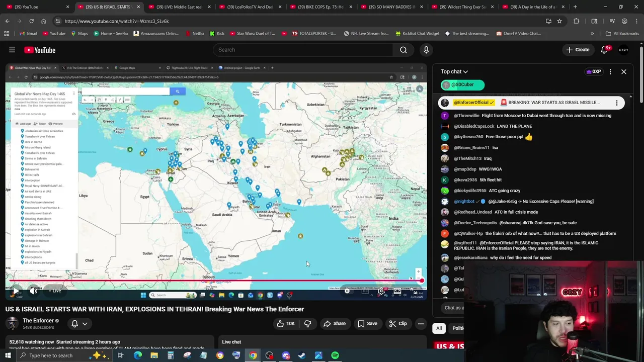Switch to the BIKE COPS Ep. 75 tab

point(320,7)
